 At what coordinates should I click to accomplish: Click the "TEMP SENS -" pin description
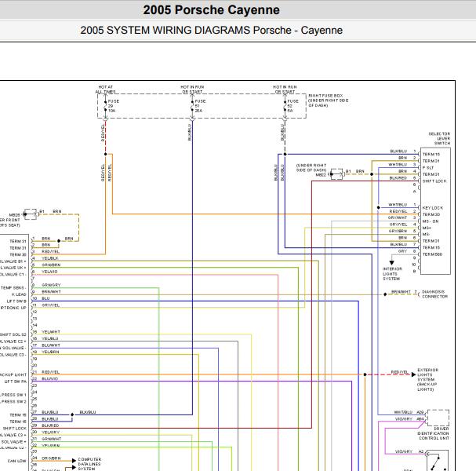click(x=13, y=288)
